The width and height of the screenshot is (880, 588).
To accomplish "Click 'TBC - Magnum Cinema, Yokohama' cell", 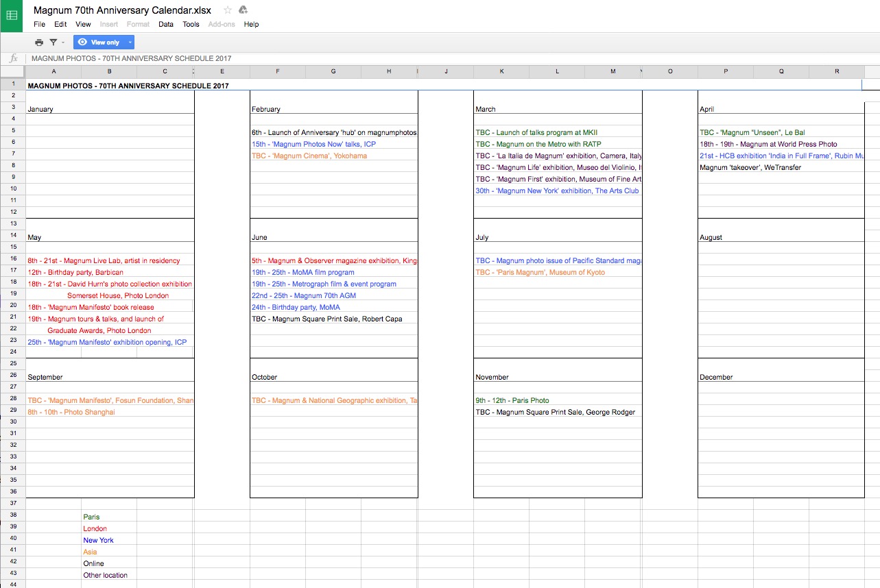I will [x=309, y=156].
